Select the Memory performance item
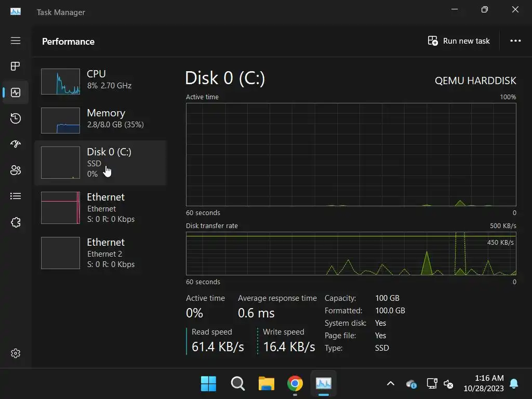The height and width of the screenshot is (399, 532). click(x=100, y=121)
